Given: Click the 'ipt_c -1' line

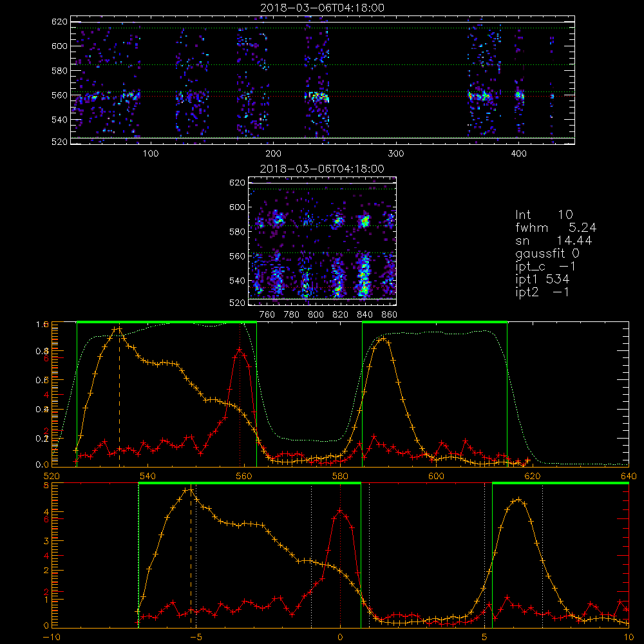Looking at the screenshot, I should click(x=546, y=267).
